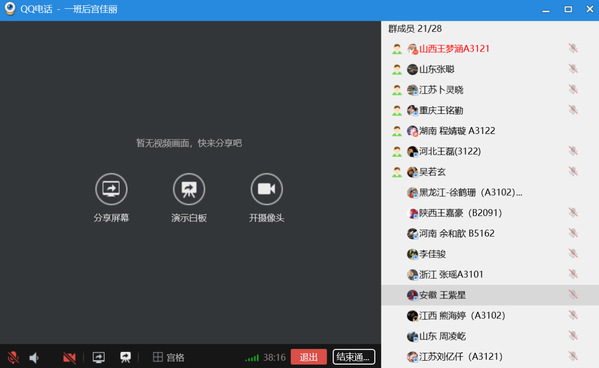Toggle muted mic for 江苏刘亿仟 (A3121)

coord(573,356)
